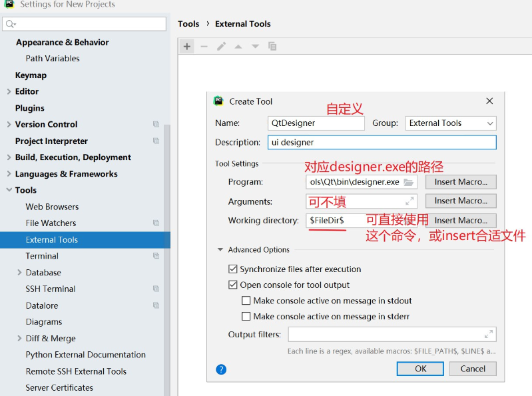Click project-level icon next to SSH Terminal
The width and height of the screenshot is (532, 396).
pyautogui.click(x=156, y=289)
